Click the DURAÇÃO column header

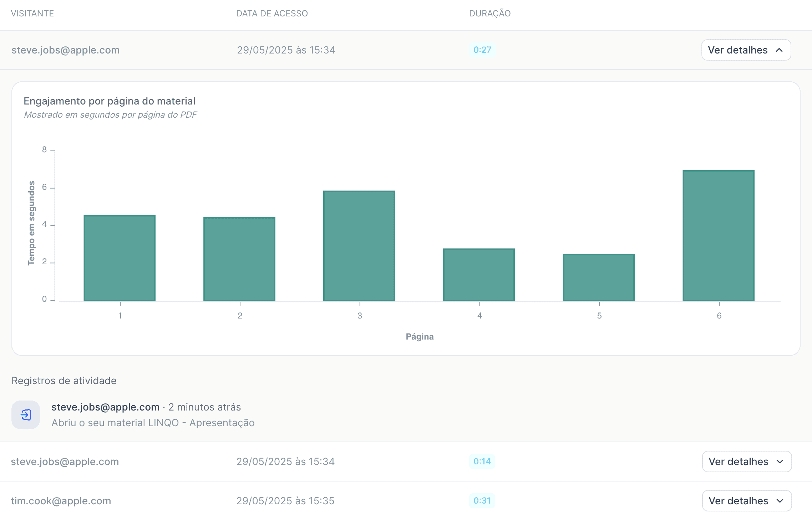489,14
